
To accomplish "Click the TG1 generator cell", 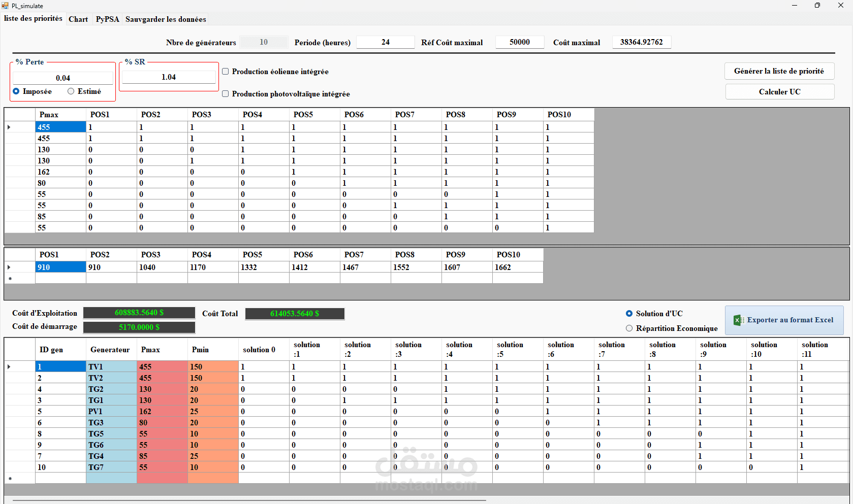I will pos(111,400).
